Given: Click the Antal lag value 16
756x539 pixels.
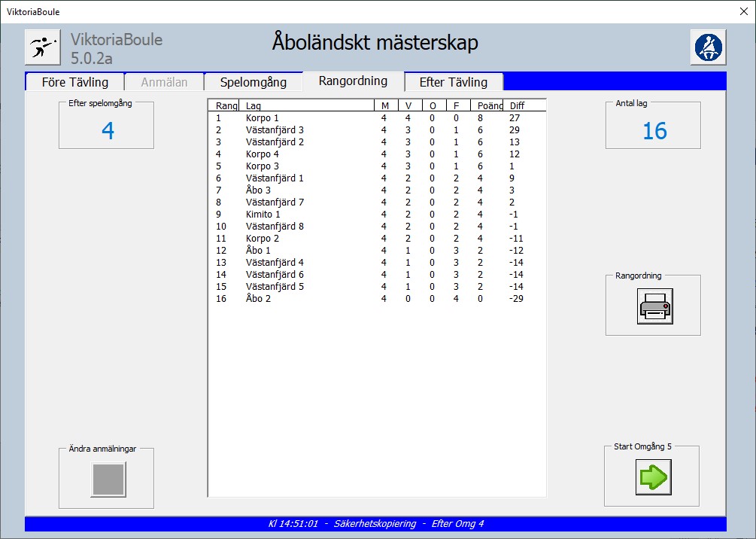Looking at the screenshot, I should (x=654, y=131).
